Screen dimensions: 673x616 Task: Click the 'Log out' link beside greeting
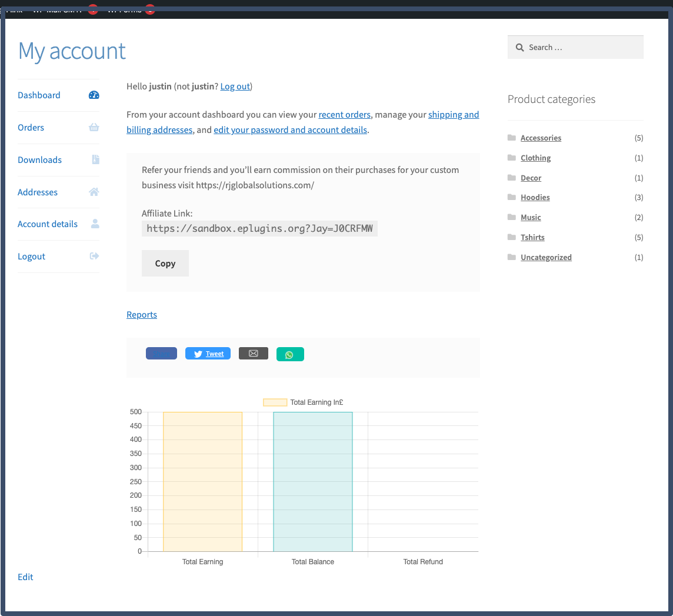pyautogui.click(x=235, y=86)
